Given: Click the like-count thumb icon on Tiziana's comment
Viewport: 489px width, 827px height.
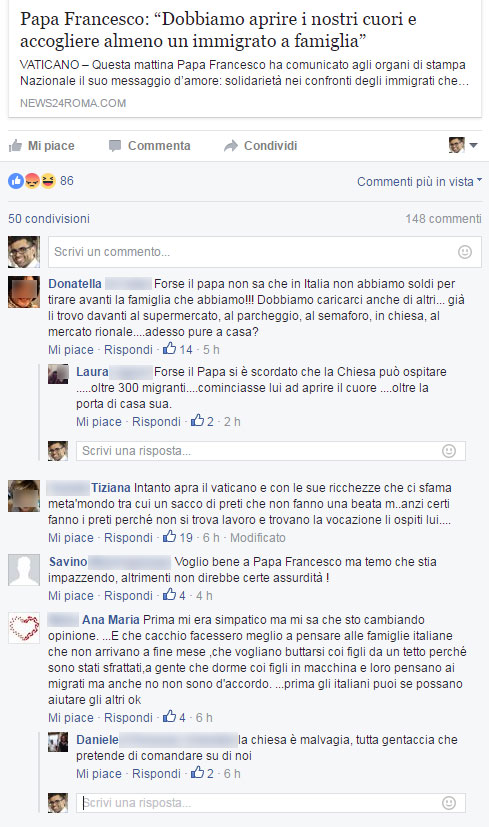Looking at the screenshot, I should [169, 537].
